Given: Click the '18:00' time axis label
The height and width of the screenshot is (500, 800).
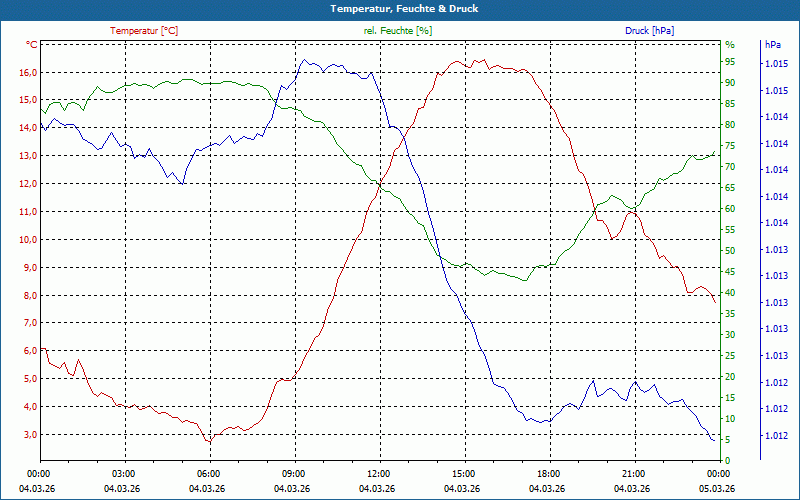Looking at the screenshot, I should tap(547, 474).
